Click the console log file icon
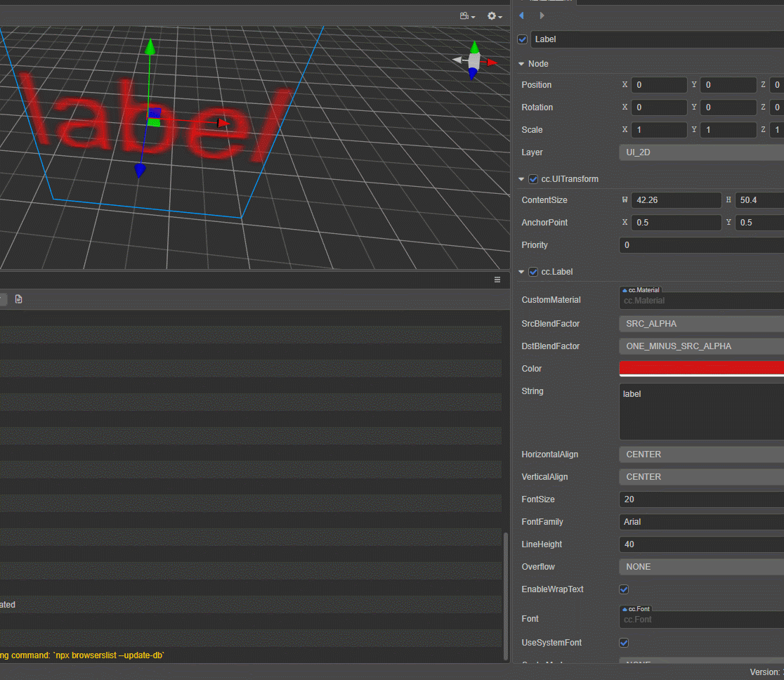The width and height of the screenshot is (784, 680). tap(18, 299)
